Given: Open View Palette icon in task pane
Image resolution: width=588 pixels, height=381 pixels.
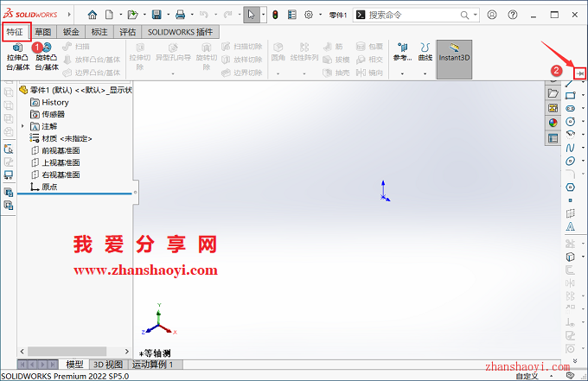Looking at the screenshot, I should tap(553, 108).
